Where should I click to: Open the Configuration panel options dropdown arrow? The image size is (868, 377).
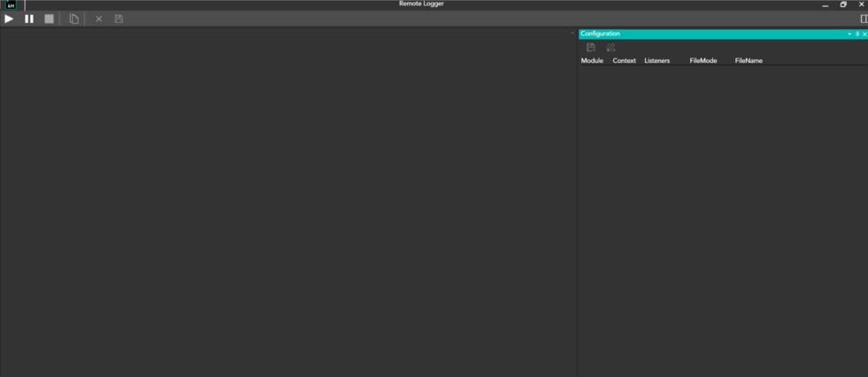pos(849,34)
